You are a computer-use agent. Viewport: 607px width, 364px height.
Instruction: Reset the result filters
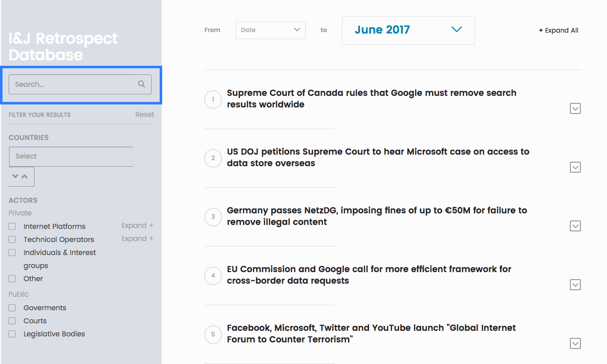pos(145,114)
